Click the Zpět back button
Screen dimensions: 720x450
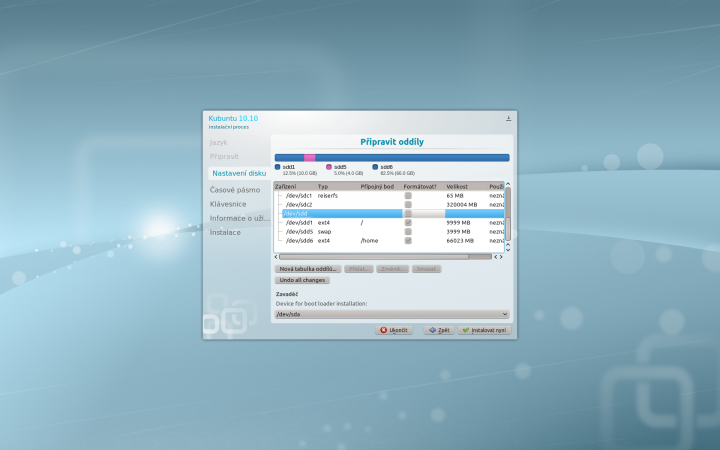439,330
